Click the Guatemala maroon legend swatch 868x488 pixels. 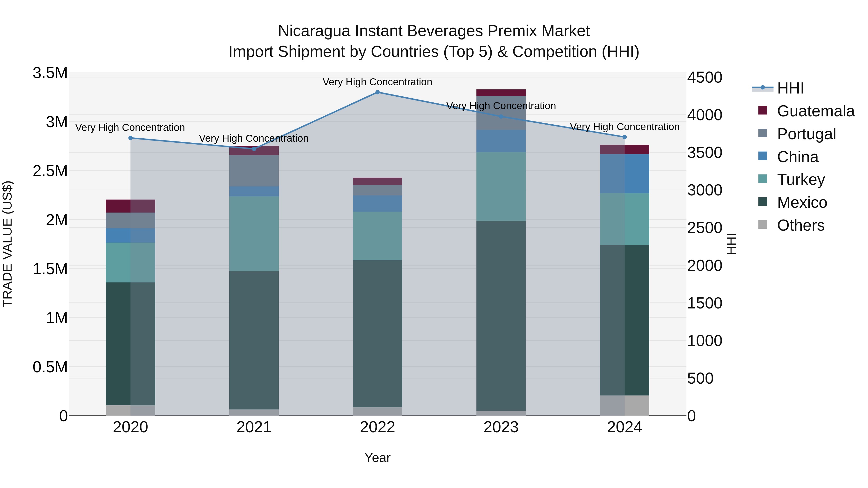(763, 110)
